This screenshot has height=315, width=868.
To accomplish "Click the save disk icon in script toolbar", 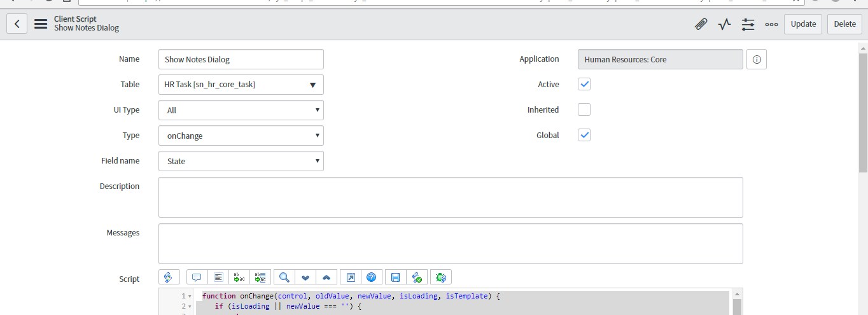I will point(395,277).
